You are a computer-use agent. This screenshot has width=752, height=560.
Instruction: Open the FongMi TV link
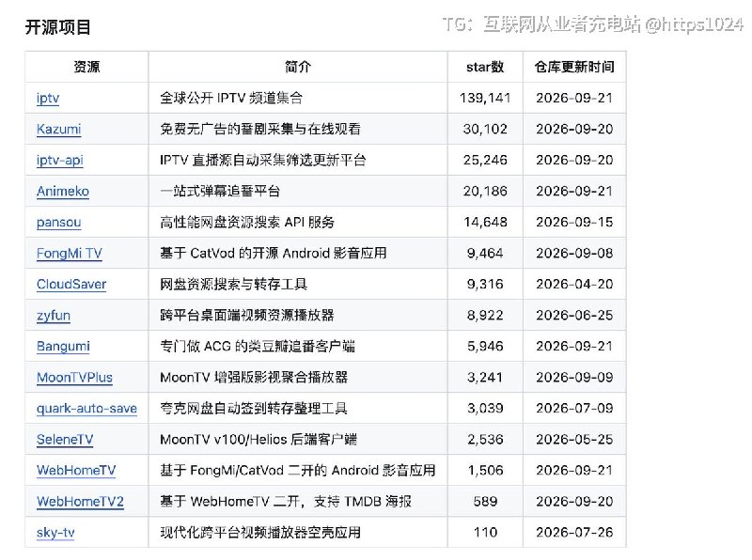pos(69,253)
